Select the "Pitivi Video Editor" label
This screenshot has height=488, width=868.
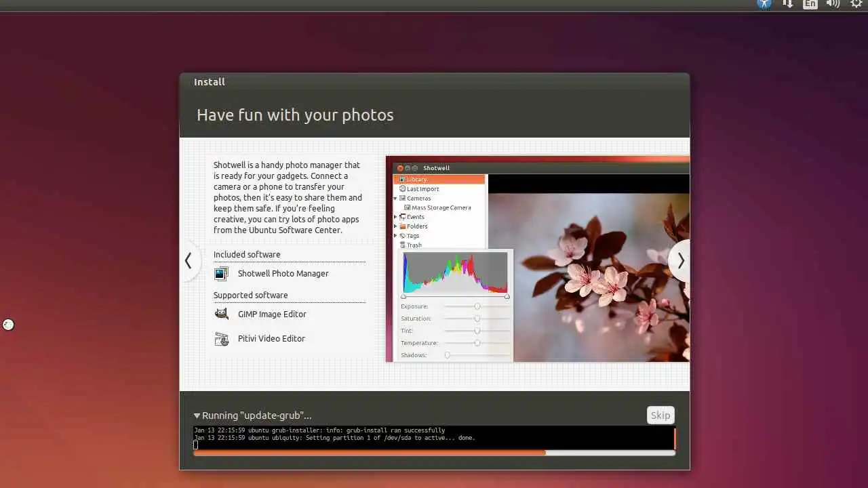coord(271,339)
